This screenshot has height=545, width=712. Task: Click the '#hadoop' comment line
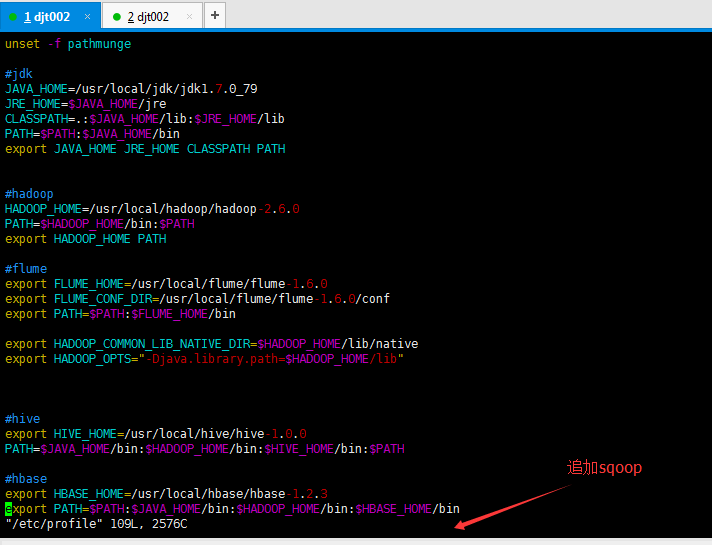[29, 194]
